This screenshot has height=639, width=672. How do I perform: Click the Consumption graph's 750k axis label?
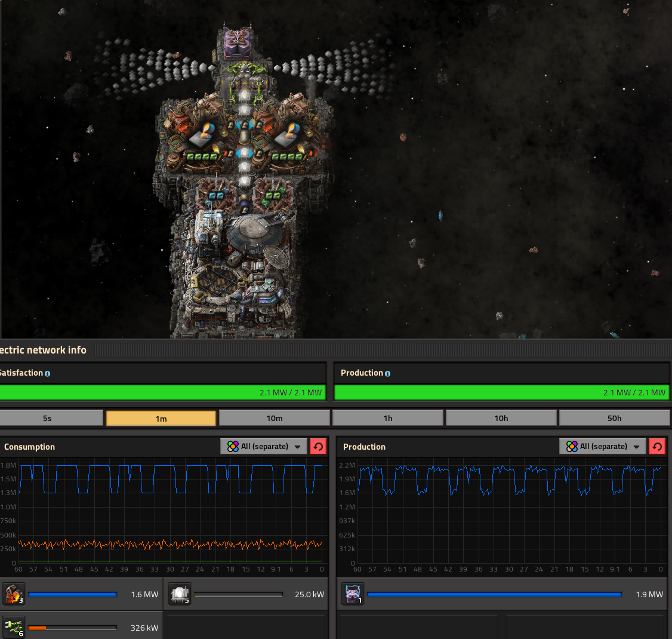(x=8, y=521)
